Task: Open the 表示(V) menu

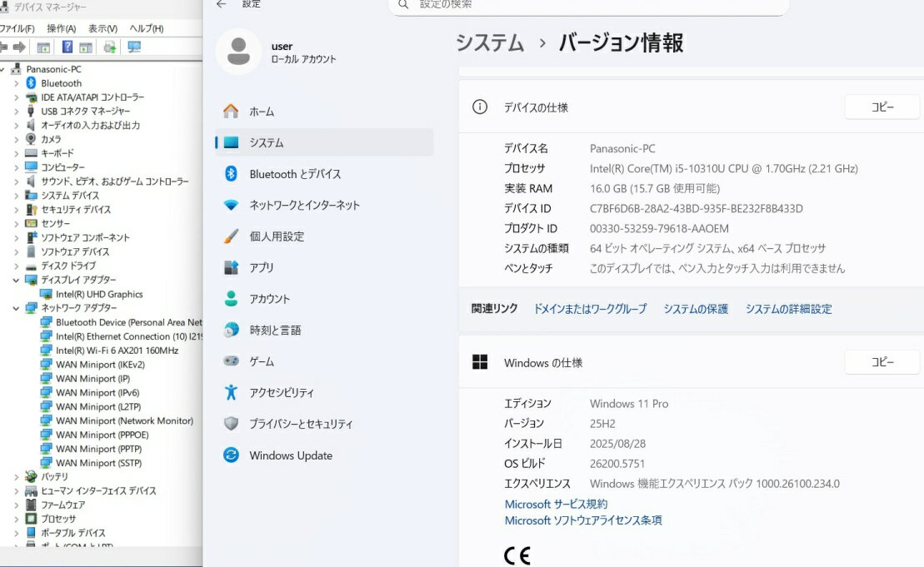Action: (102, 28)
